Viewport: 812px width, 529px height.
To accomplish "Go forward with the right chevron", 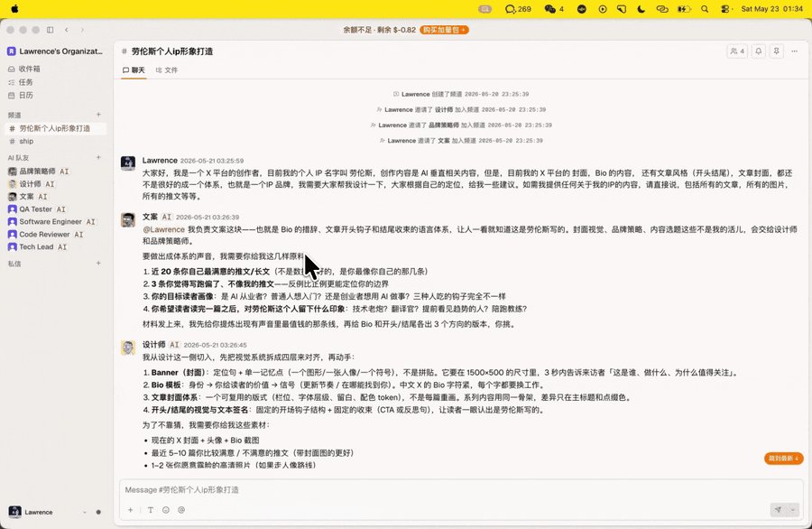I will (x=82, y=30).
